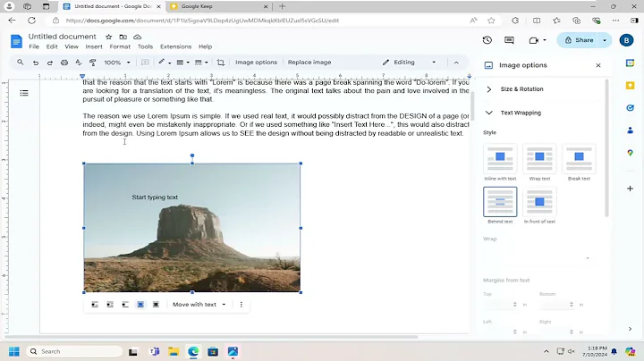Open the video call dropdown arrow

[545, 40]
